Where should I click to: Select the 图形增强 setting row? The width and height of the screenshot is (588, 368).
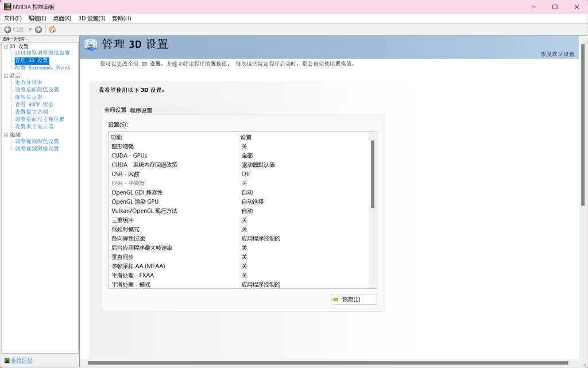[238, 146]
